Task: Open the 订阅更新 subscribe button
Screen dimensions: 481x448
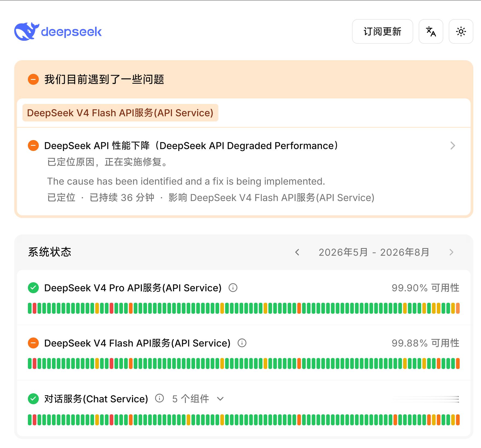Action: point(382,31)
